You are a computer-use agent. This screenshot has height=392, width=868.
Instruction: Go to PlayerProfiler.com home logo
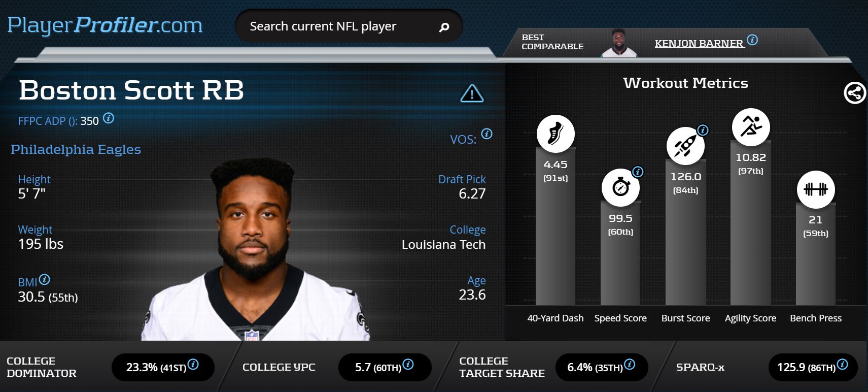click(105, 25)
